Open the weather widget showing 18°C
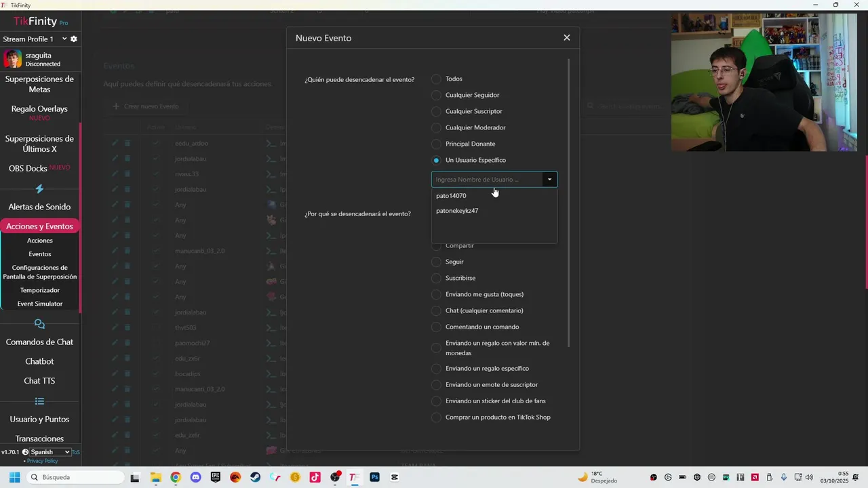 (x=597, y=477)
